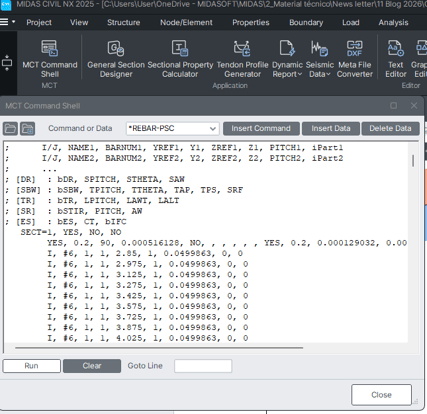Open the MCT Command Shell tool
Viewport: 427px width, 414px height.
[50, 59]
